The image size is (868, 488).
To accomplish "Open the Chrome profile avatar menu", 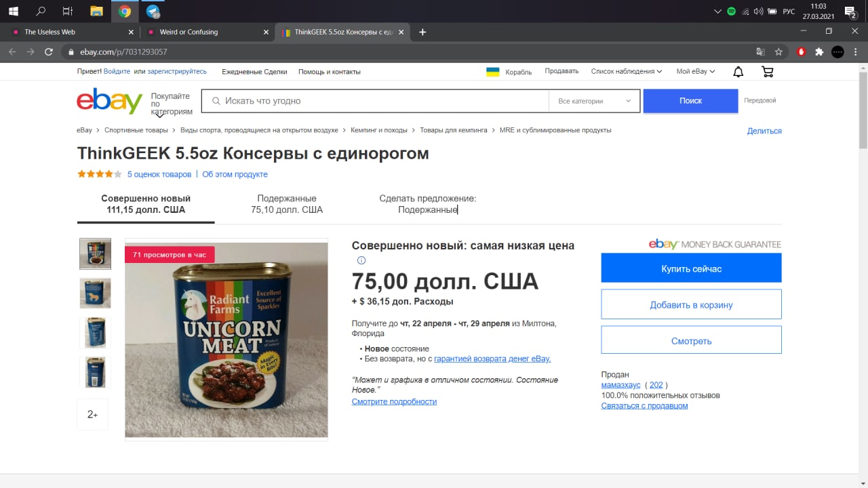I will 837,52.
